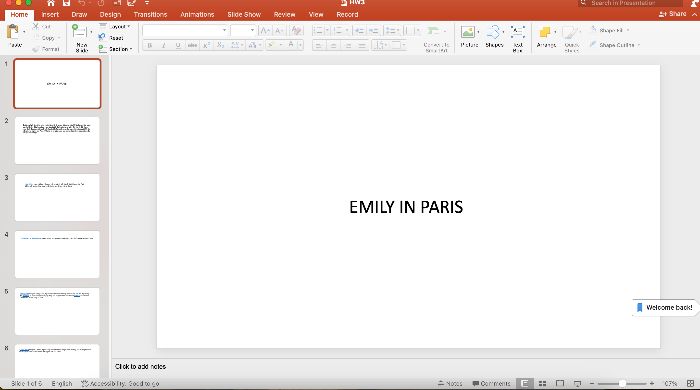Open the Slide Show tab
This screenshot has height=390, width=700.
click(244, 14)
